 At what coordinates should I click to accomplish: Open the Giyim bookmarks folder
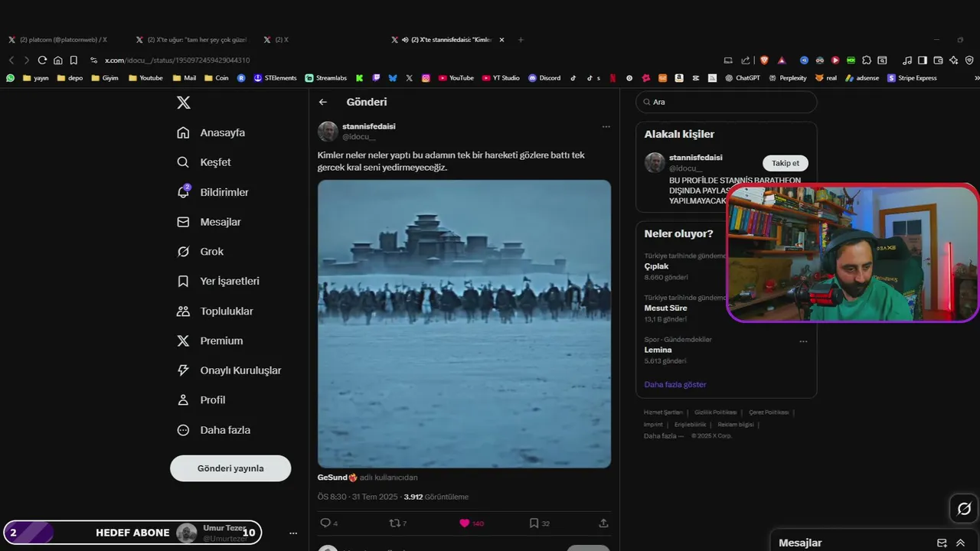click(x=105, y=78)
